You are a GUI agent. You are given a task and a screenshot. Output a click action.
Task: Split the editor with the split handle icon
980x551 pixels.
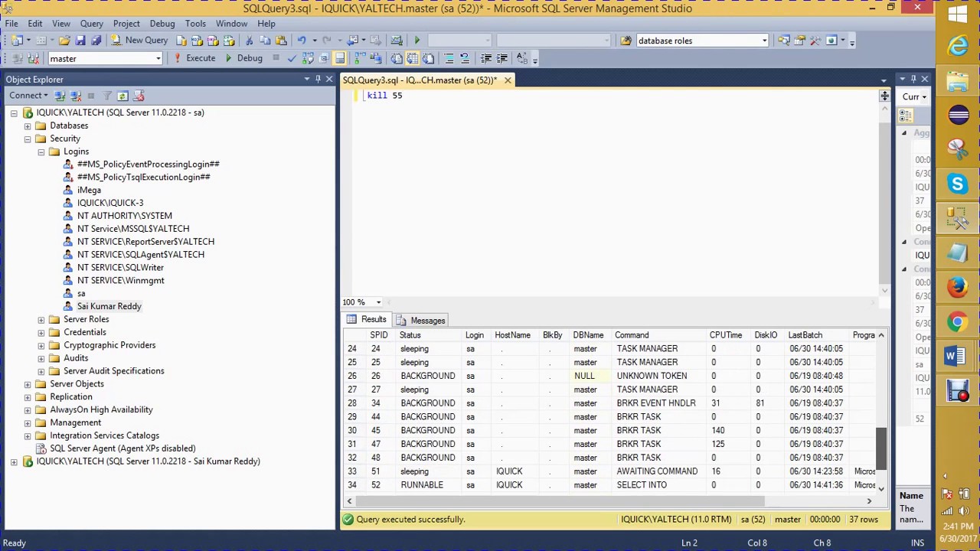(884, 96)
